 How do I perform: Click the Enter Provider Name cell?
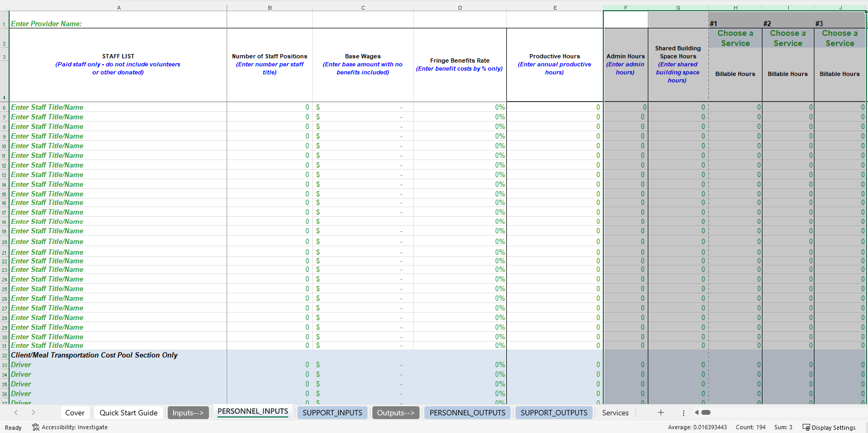point(118,20)
